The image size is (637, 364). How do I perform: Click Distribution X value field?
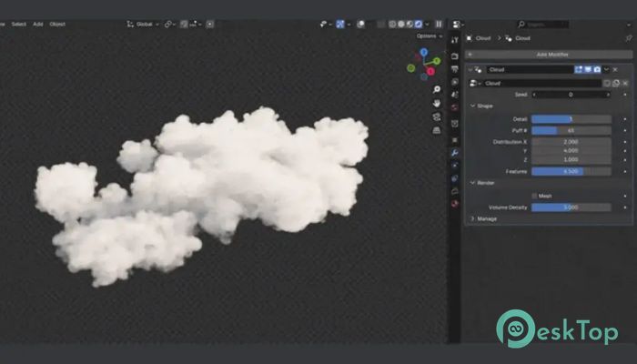[x=571, y=142]
